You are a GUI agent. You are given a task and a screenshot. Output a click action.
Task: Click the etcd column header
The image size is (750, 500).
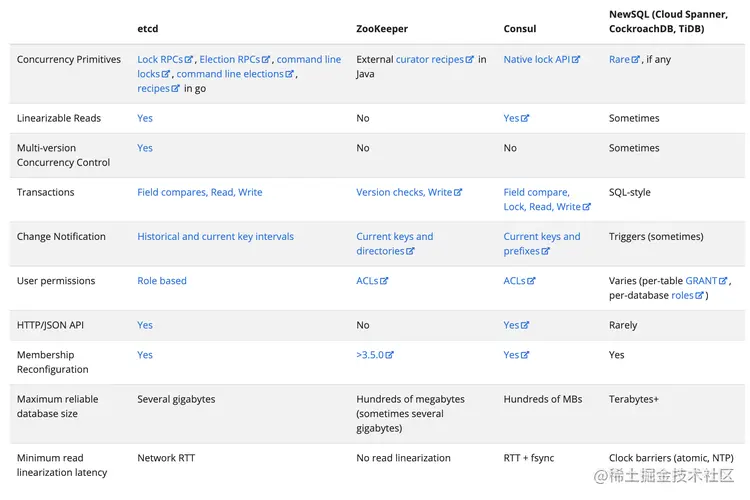click(148, 29)
